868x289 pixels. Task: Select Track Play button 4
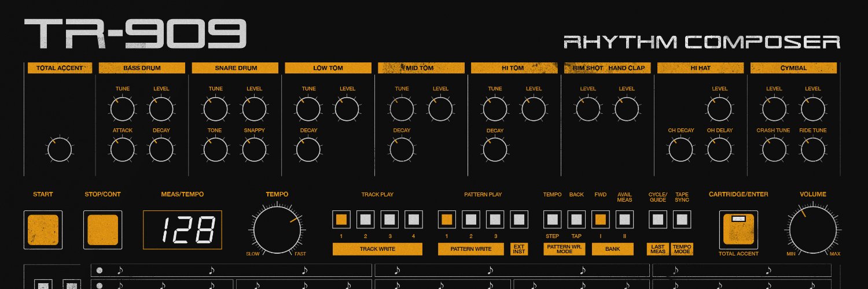pos(413,220)
